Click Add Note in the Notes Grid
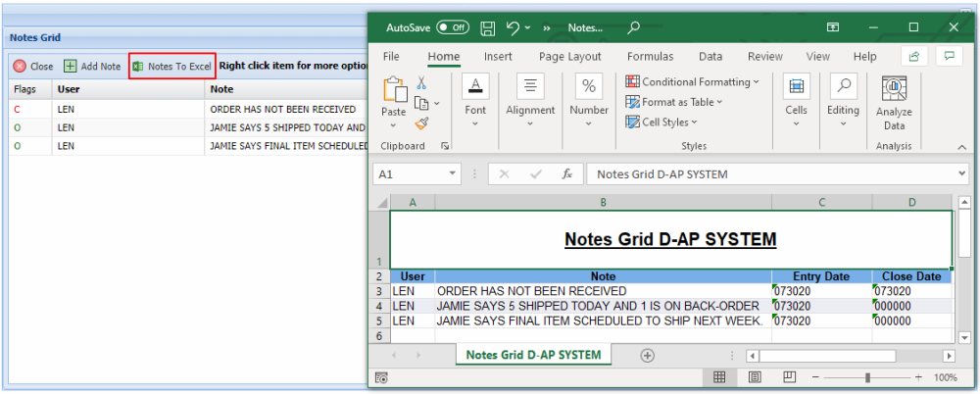Viewport: 980px width, 394px height. (x=92, y=66)
